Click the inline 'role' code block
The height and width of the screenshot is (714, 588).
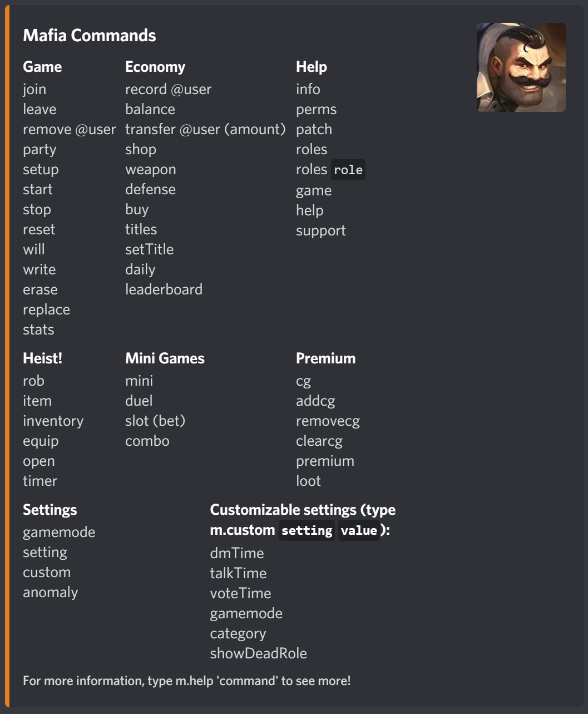pyautogui.click(x=348, y=170)
